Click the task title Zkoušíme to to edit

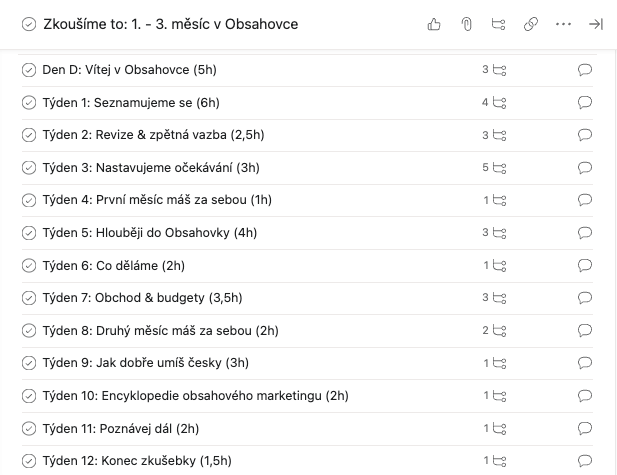[x=170, y=24]
